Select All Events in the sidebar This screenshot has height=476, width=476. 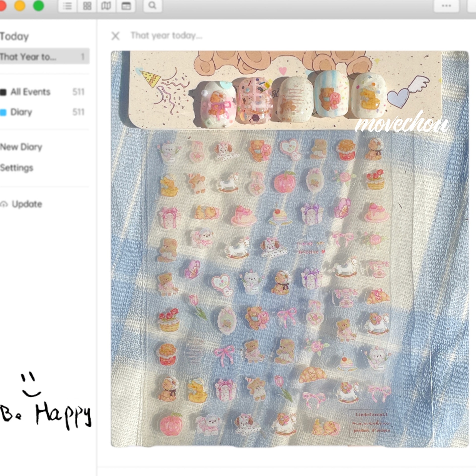[x=30, y=92]
